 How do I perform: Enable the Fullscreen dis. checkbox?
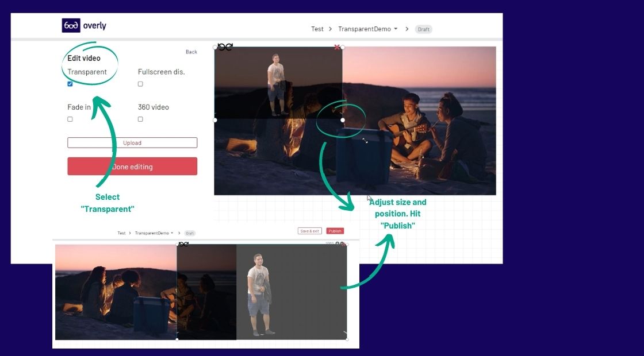[140, 84]
